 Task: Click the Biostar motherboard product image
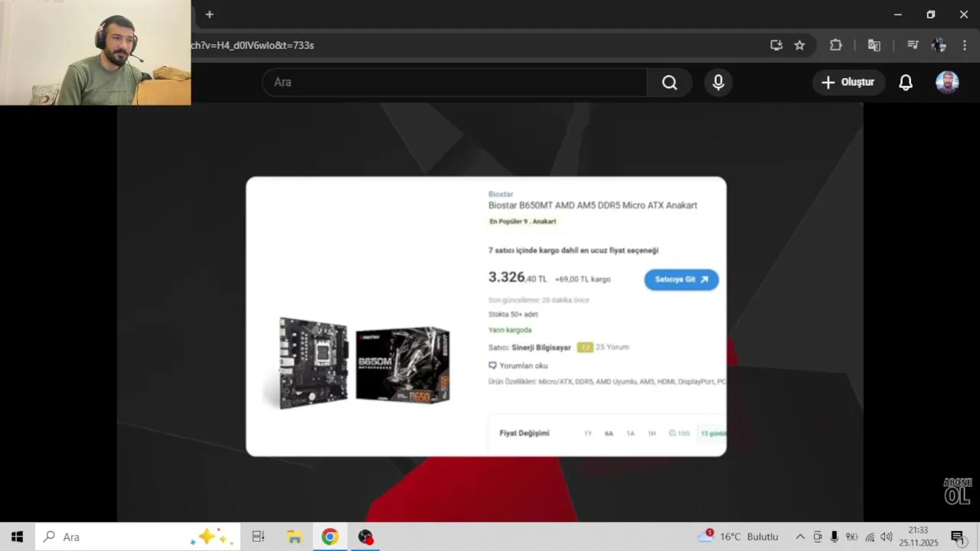(x=364, y=362)
